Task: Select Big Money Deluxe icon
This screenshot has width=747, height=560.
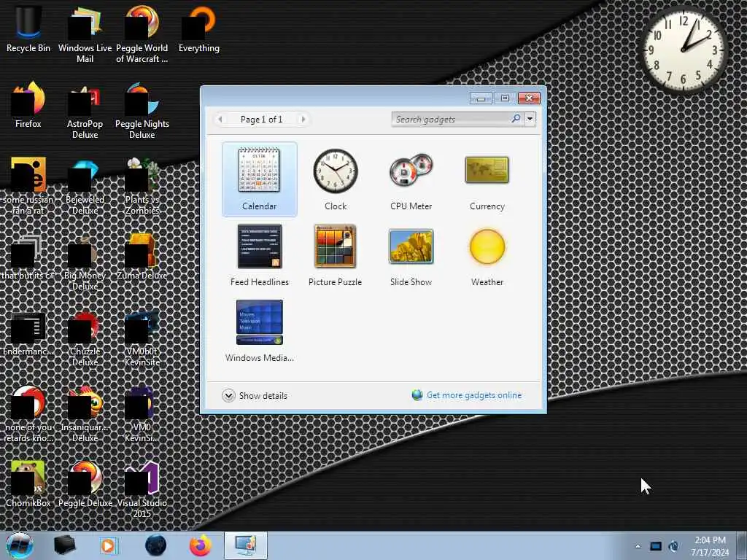Action: pos(85,261)
